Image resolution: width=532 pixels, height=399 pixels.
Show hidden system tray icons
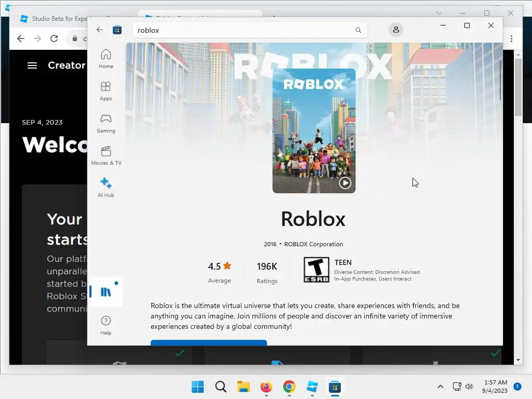441,387
